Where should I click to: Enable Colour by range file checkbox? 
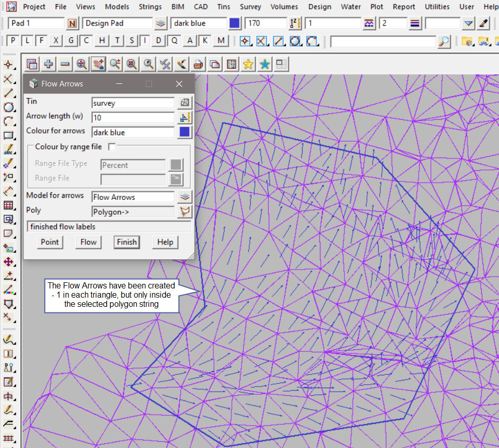tap(112, 147)
